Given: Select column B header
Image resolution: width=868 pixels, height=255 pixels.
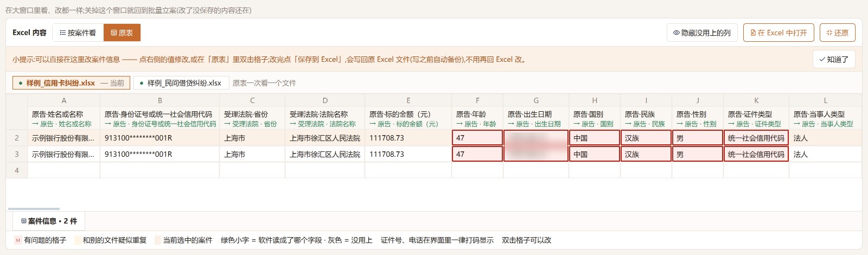Looking at the screenshot, I should 160,100.
